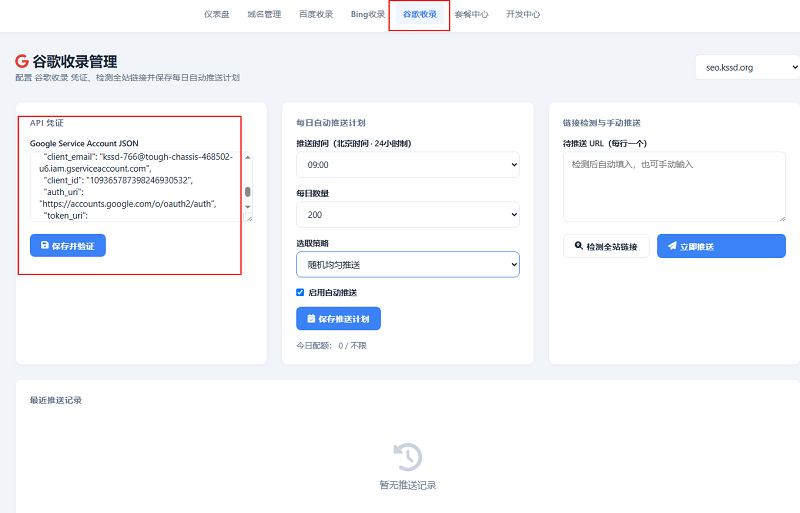Viewport: 800px width, 513px height.
Task: Open the 选取策略 随机均匀推送 dropdown
Action: 408,264
